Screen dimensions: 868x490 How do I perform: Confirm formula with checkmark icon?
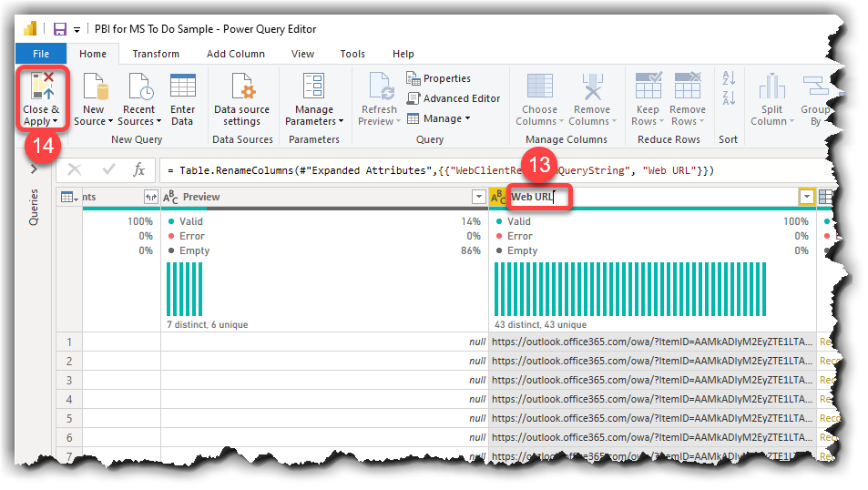click(108, 169)
